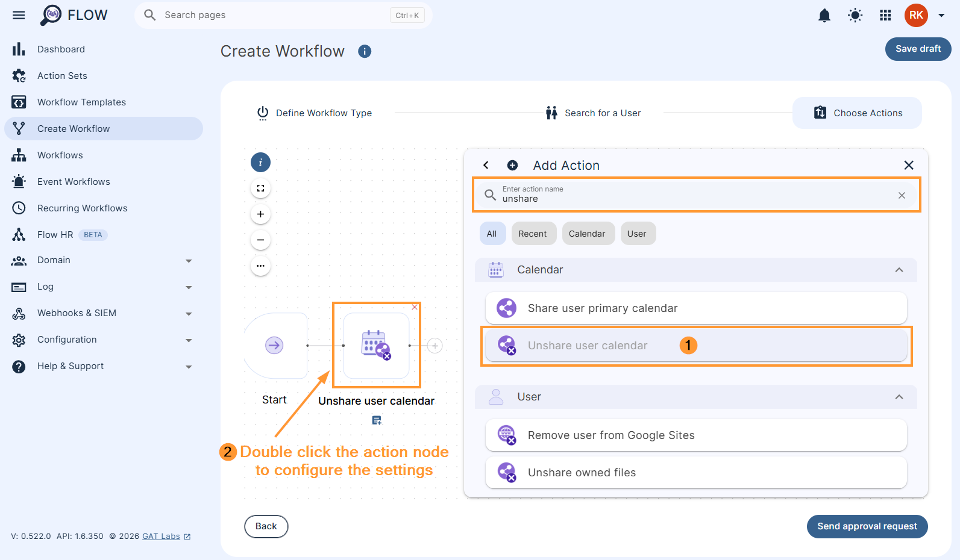Close the Add Action panel
The width and height of the screenshot is (960, 560).
click(x=909, y=166)
